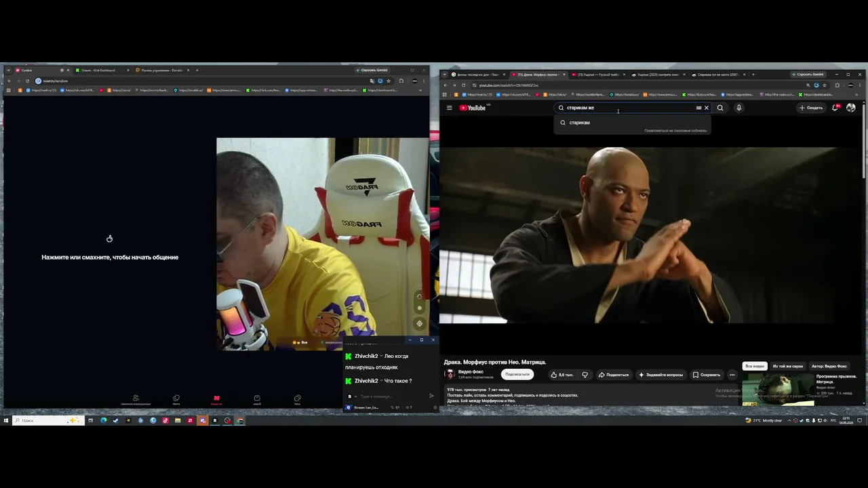
Task: Open YouTube notifications bell
Action: click(835, 108)
